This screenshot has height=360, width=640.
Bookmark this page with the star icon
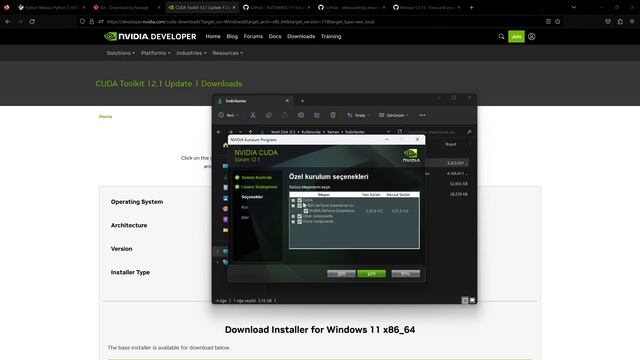[558, 22]
